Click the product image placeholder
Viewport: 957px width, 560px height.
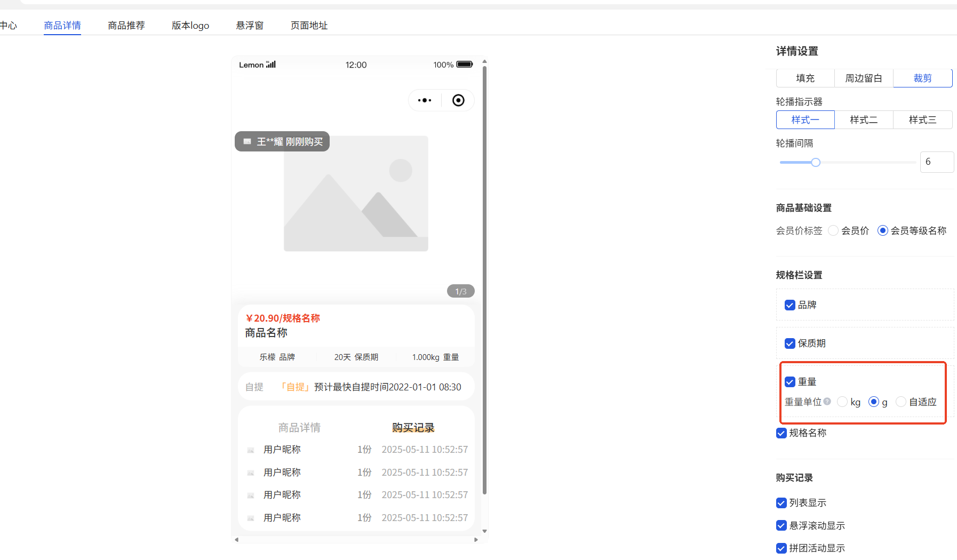tap(356, 193)
